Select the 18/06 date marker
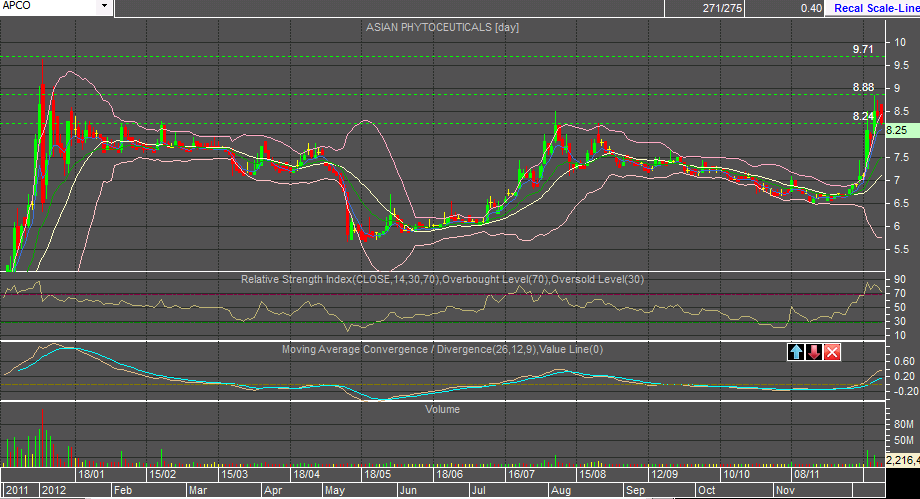Screen dimensions: 920x499 449,474
